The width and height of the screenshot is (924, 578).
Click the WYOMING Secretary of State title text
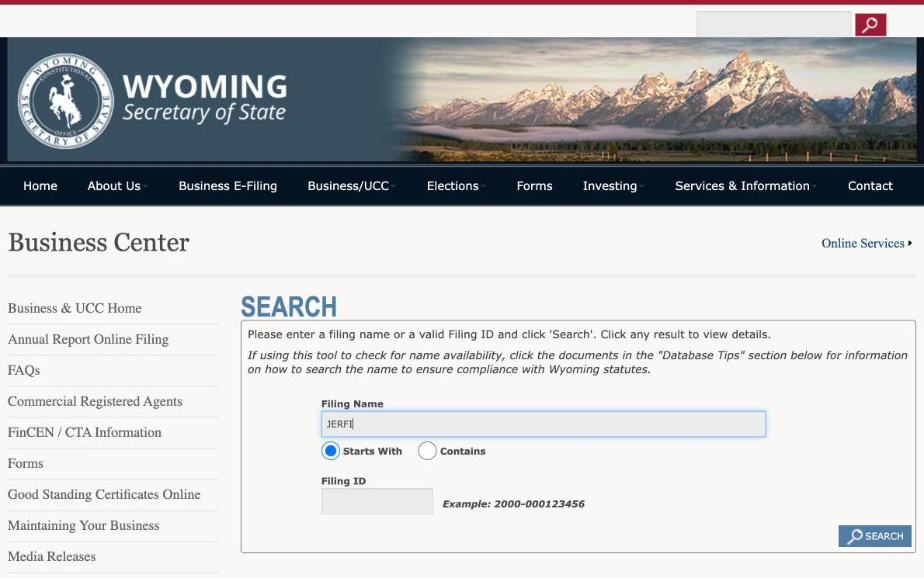[204, 99]
